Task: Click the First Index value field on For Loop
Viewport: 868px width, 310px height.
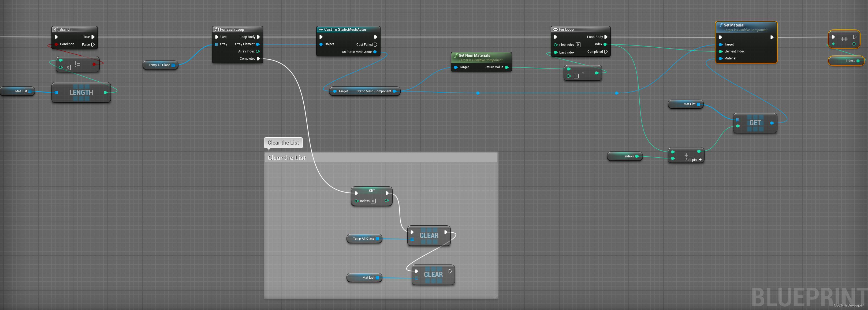Action: click(578, 44)
